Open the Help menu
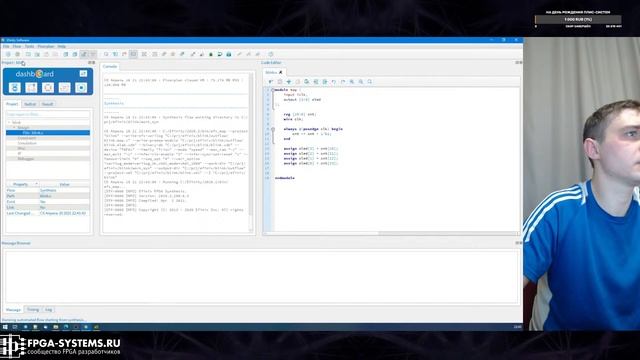This screenshot has height=360, width=640. coord(62,47)
